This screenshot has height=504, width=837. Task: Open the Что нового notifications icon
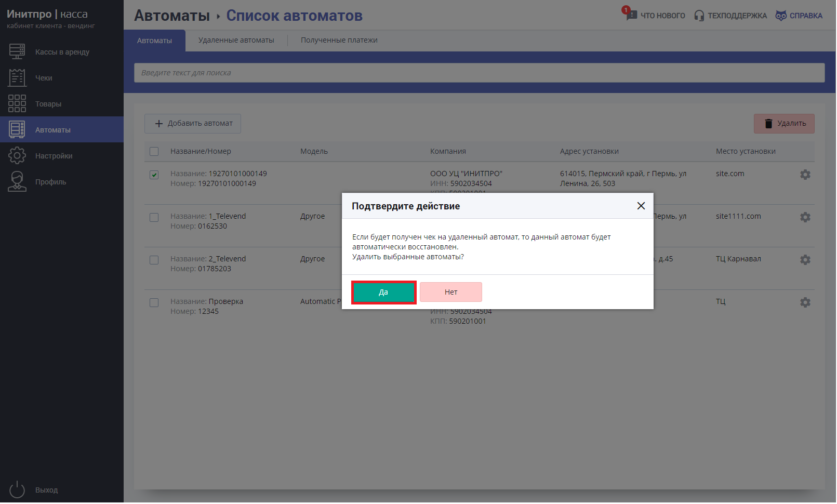[x=630, y=14]
